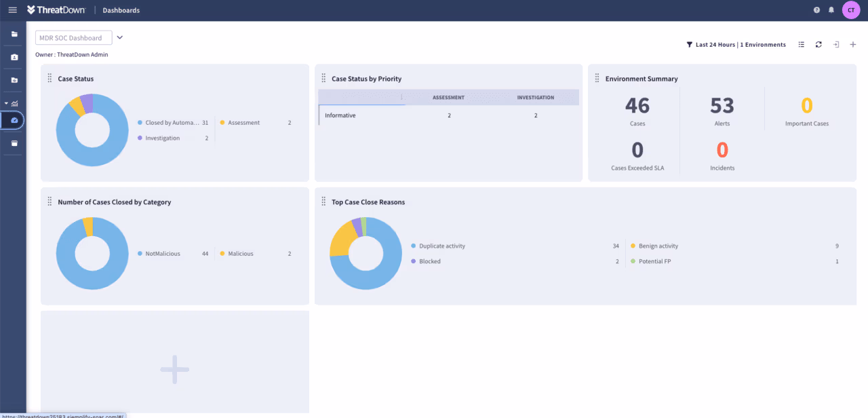Image resolution: width=868 pixels, height=418 pixels.
Task: Click the list view icon near the refresh icon
Action: point(801,44)
